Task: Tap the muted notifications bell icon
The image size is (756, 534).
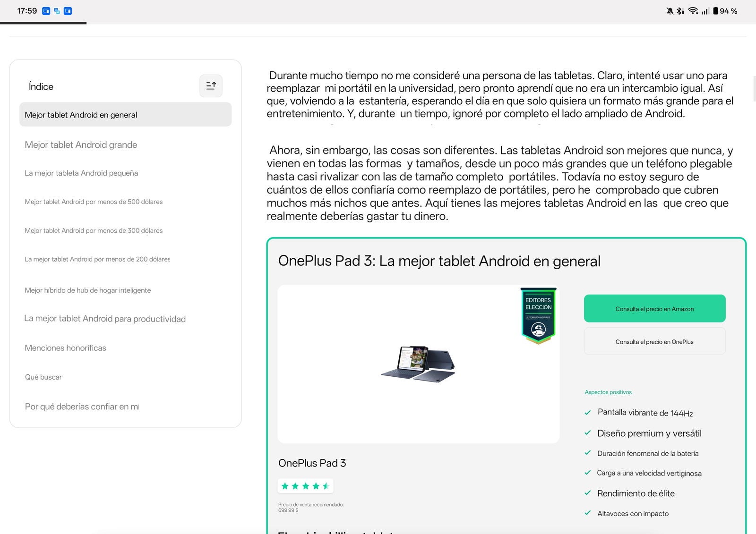Action: (x=670, y=11)
